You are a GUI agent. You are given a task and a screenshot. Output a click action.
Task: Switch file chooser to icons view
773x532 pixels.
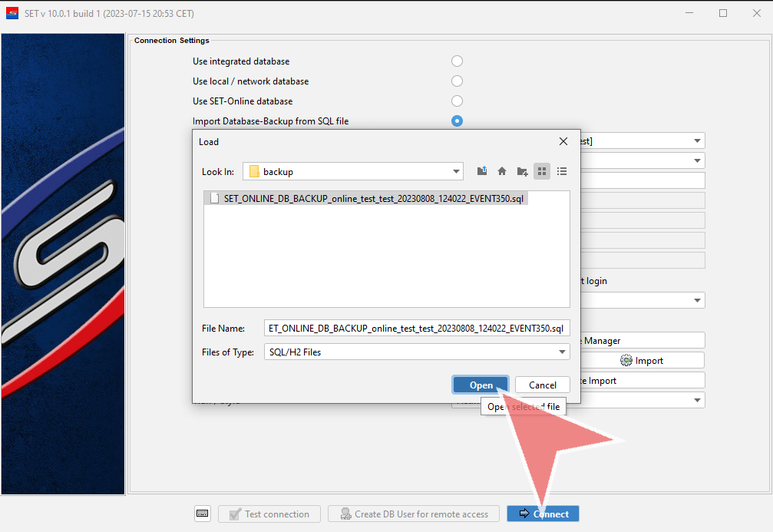[x=542, y=171]
